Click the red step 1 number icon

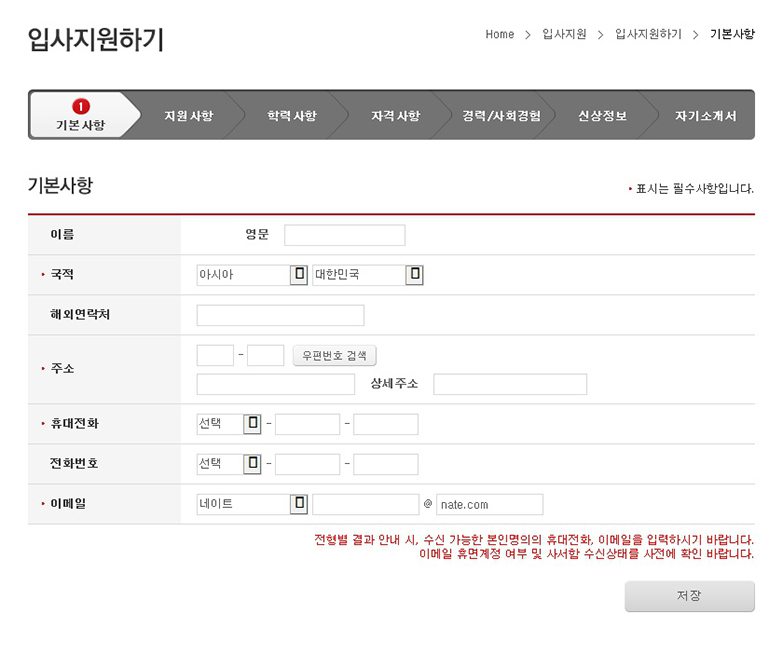coord(81,106)
